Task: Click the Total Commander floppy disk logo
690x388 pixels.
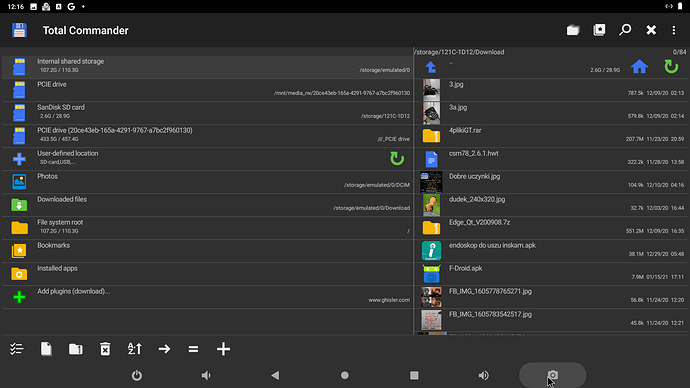Action: point(19,30)
